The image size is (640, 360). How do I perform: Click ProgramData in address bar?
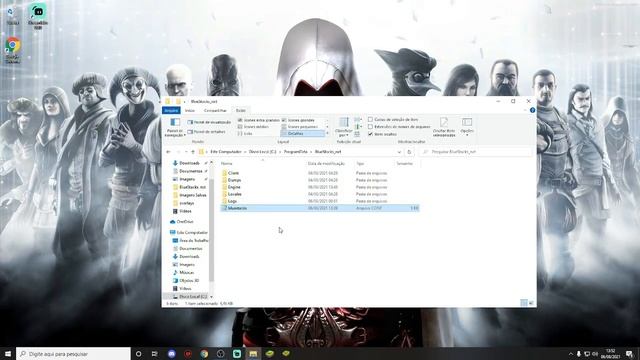[296, 152]
